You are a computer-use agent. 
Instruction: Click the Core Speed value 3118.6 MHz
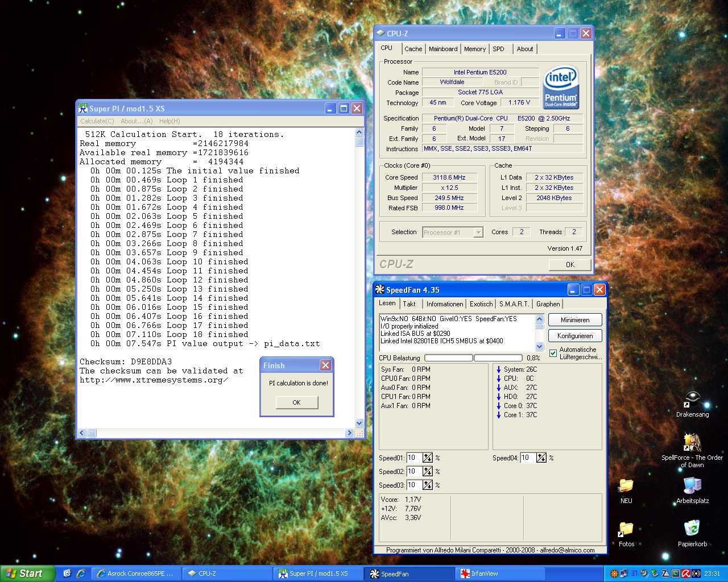point(449,177)
